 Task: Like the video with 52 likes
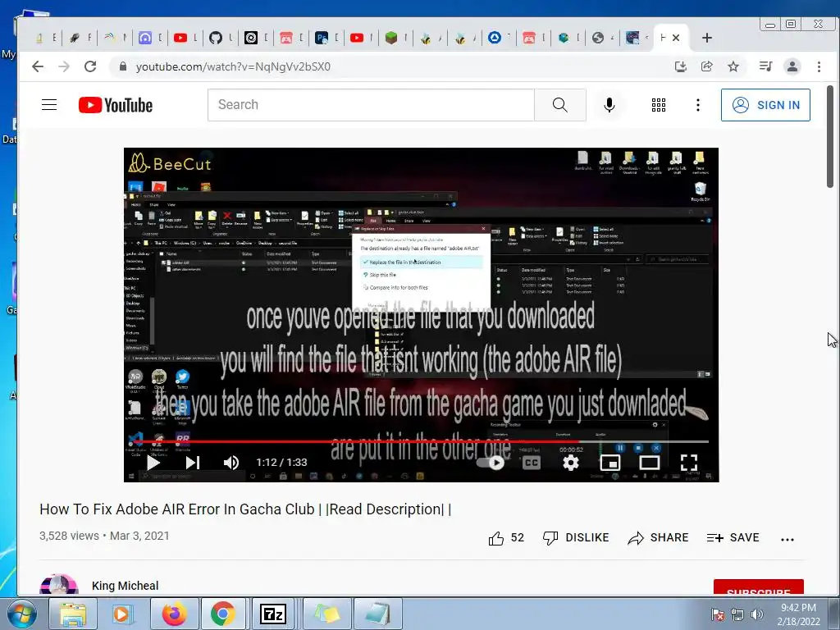point(505,538)
